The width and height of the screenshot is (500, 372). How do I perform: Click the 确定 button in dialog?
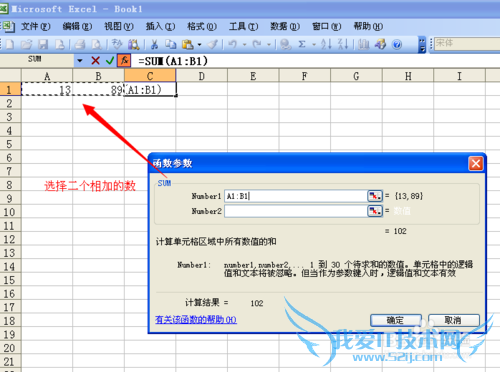[396, 320]
